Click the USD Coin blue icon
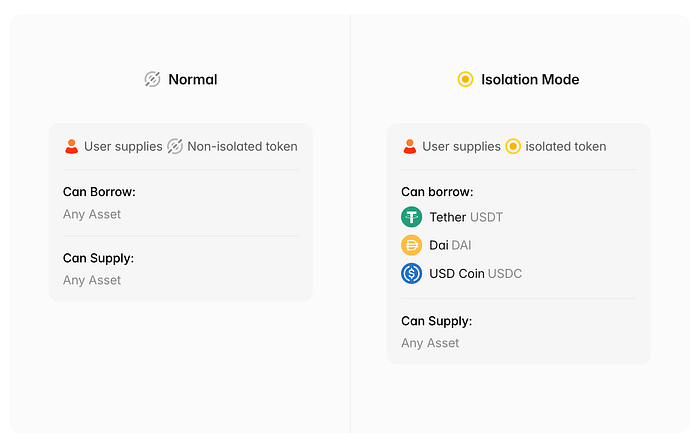Screen dimensions: 700x446 (x=411, y=273)
